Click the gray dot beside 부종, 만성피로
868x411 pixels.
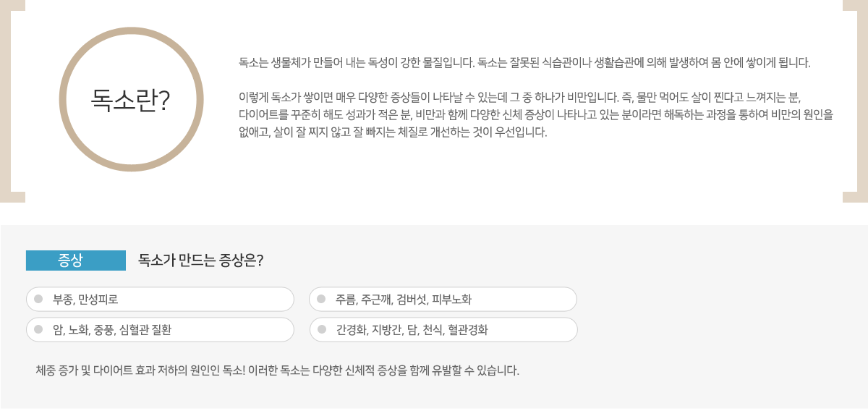click(38, 299)
